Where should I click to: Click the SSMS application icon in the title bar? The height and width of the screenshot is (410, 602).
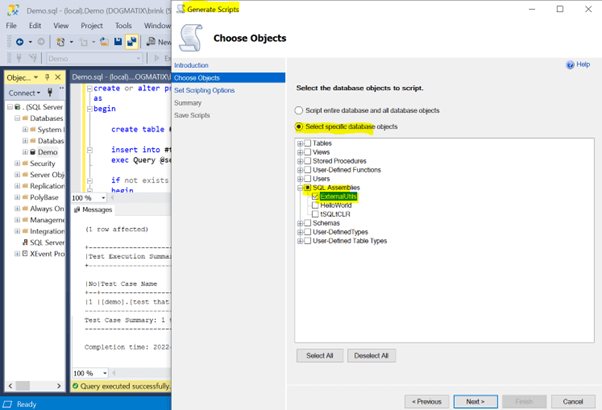click(13, 10)
